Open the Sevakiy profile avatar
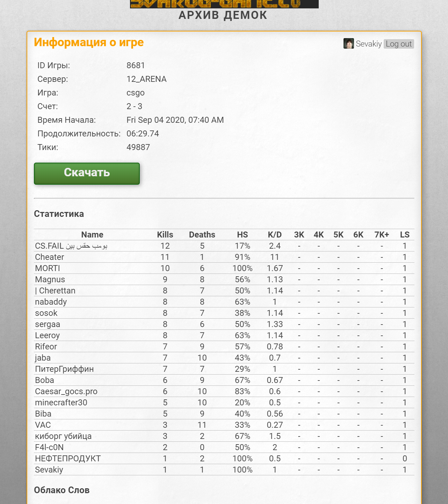448x504 pixels. [x=348, y=43]
